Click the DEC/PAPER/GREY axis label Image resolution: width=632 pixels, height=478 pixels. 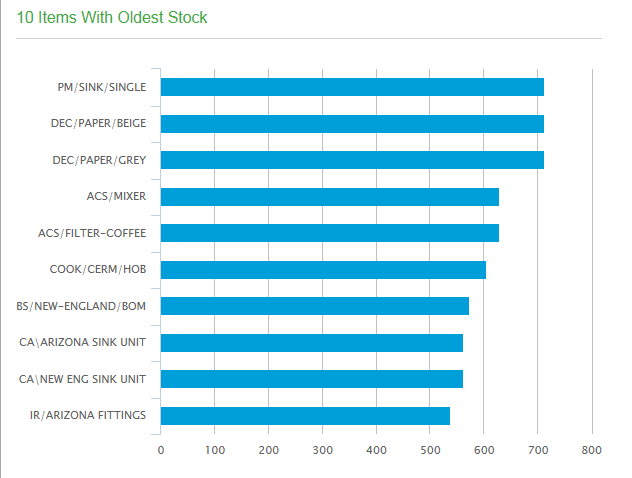pyautogui.click(x=99, y=161)
